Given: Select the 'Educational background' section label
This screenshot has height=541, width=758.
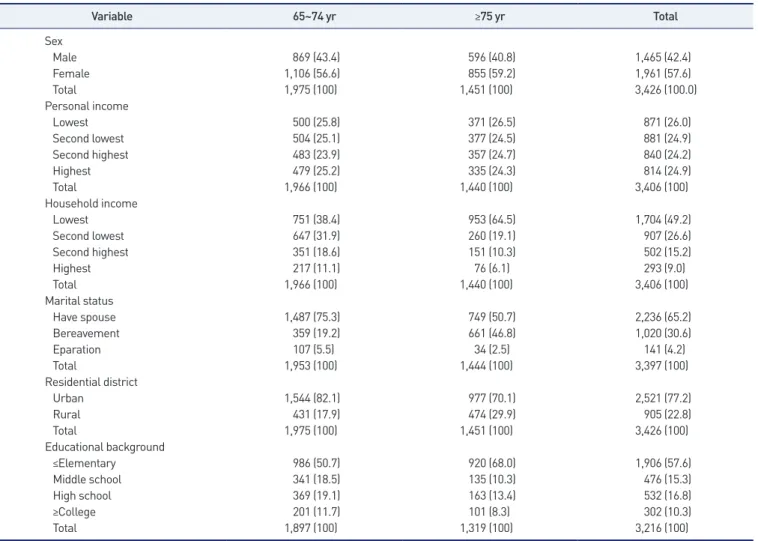Looking at the screenshot, I should [x=104, y=447].
